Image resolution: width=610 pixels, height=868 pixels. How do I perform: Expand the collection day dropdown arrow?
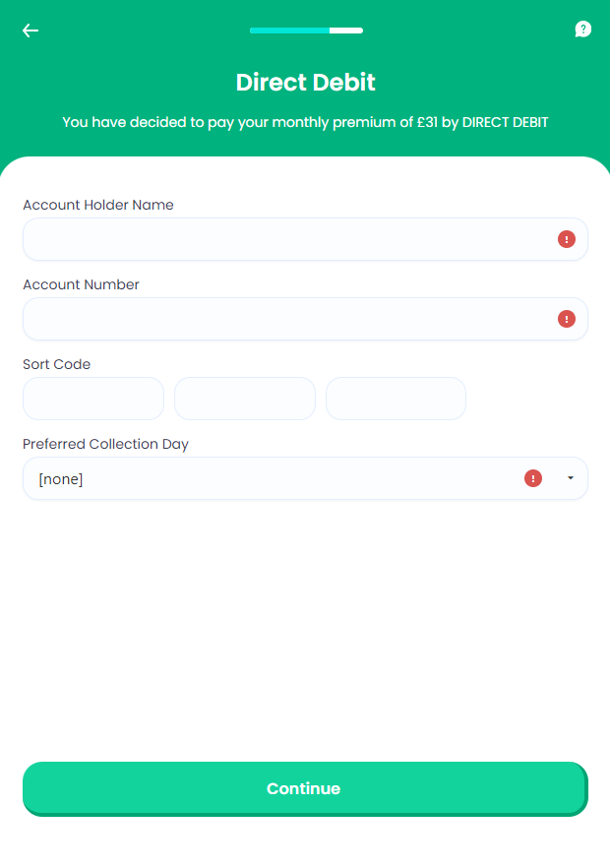570,478
